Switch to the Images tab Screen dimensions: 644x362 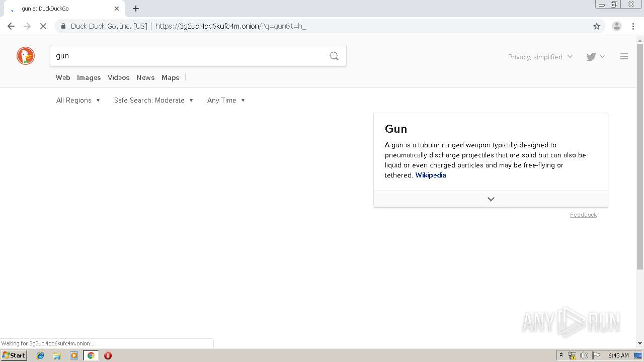89,77
